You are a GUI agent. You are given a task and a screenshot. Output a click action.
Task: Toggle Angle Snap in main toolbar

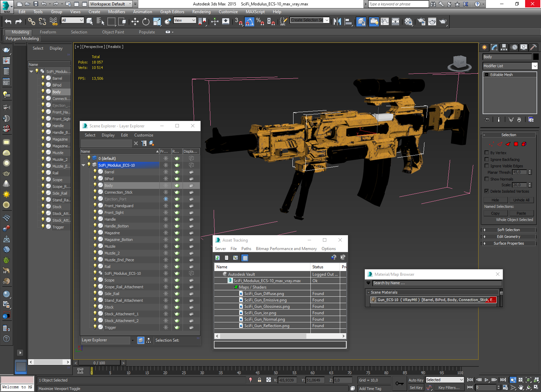tap(250, 22)
